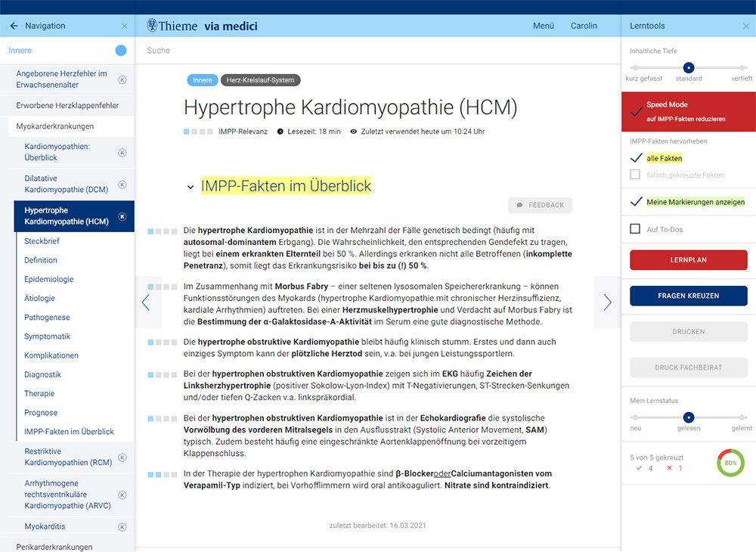Close the Navigation panel

click(x=125, y=26)
